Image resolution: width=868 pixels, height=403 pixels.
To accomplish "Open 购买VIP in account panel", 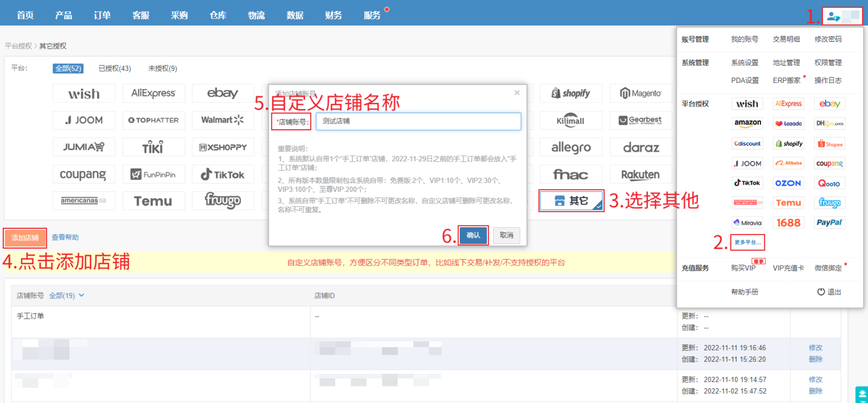I will point(743,268).
